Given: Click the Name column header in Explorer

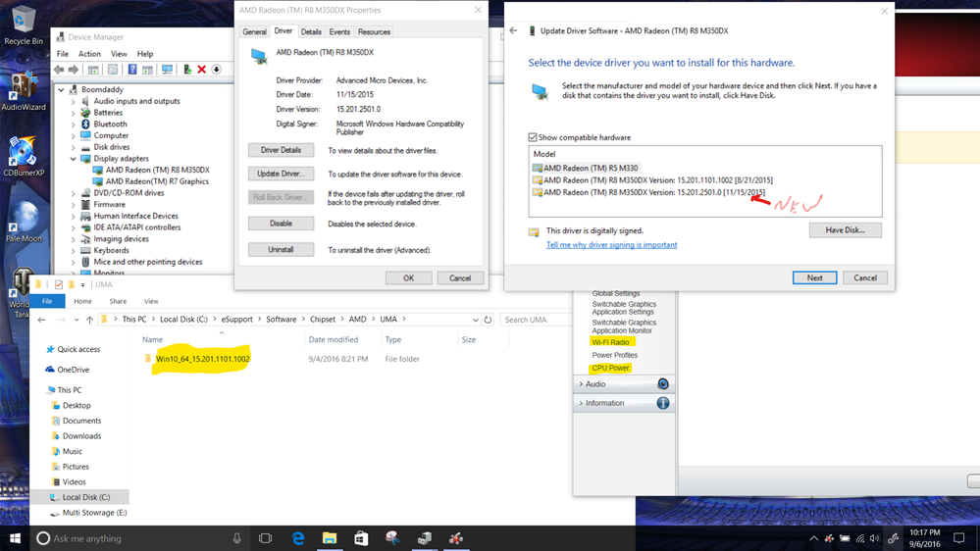Looking at the screenshot, I should point(152,340).
